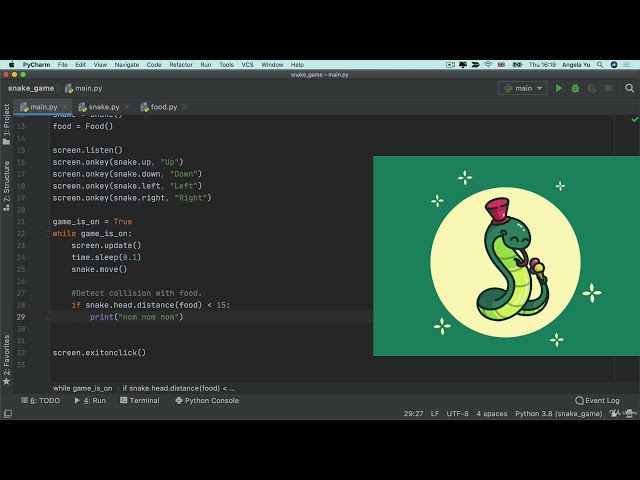640x480 pixels.
Task: Run the main configuration with the green play icon
Action: coord(559,88)
